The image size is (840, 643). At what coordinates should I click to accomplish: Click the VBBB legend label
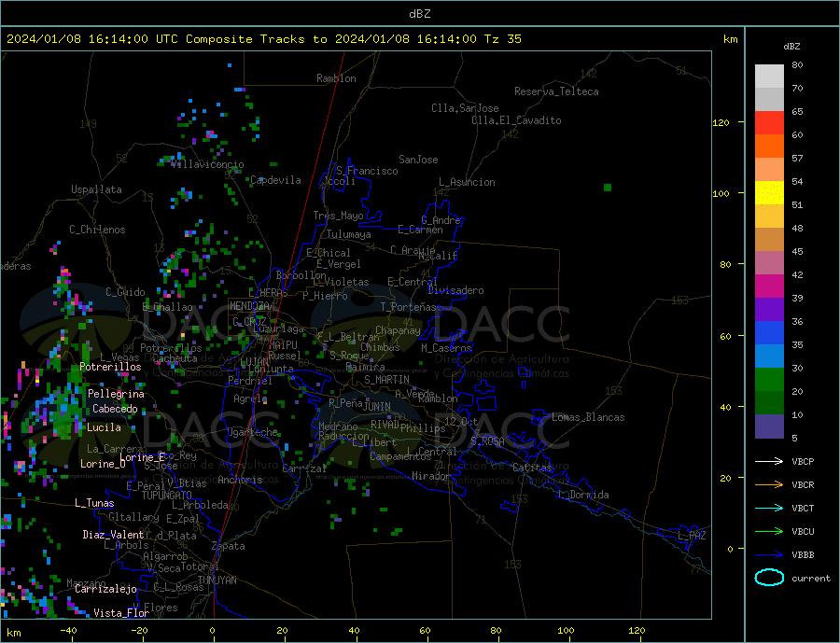coord(803,555)
